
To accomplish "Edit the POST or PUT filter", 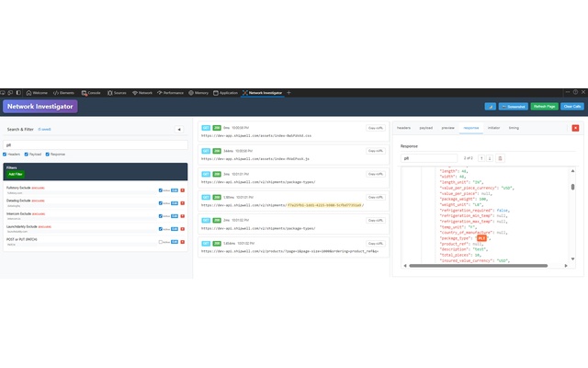I will pyautogui.click(x=175, y=242).
